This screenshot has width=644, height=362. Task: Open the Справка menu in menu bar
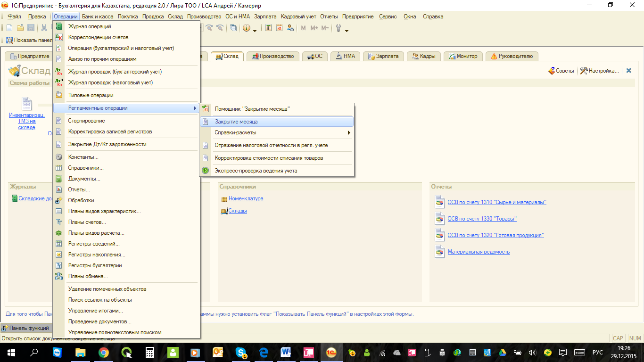(x=433, y=16)
